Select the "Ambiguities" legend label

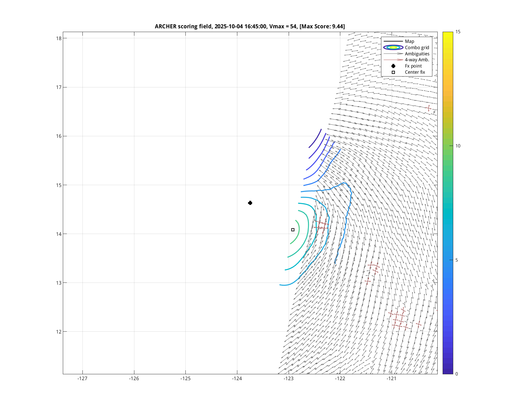coord(417,54)
